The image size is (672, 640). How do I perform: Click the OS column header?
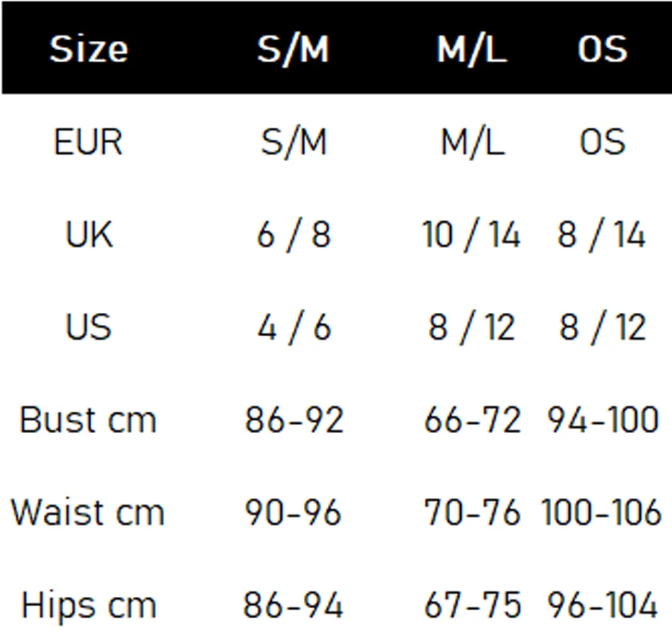[602, 49]
